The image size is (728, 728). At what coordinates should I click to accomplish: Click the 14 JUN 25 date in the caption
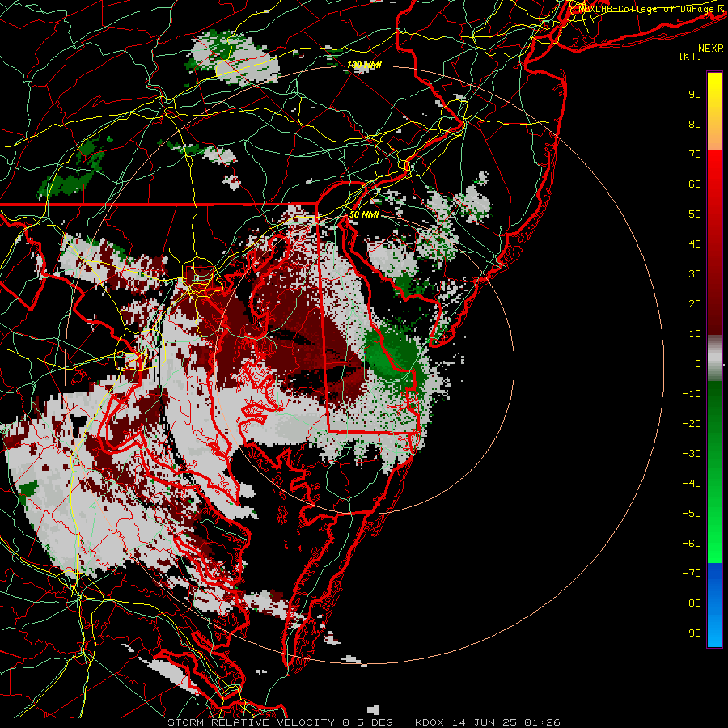click(x=485, y=722)
